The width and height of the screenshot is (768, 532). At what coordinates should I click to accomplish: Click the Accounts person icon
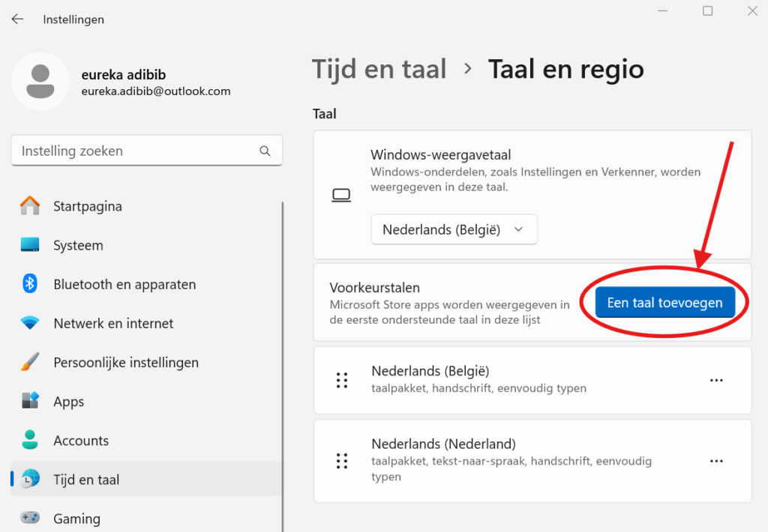click(30, 441)
